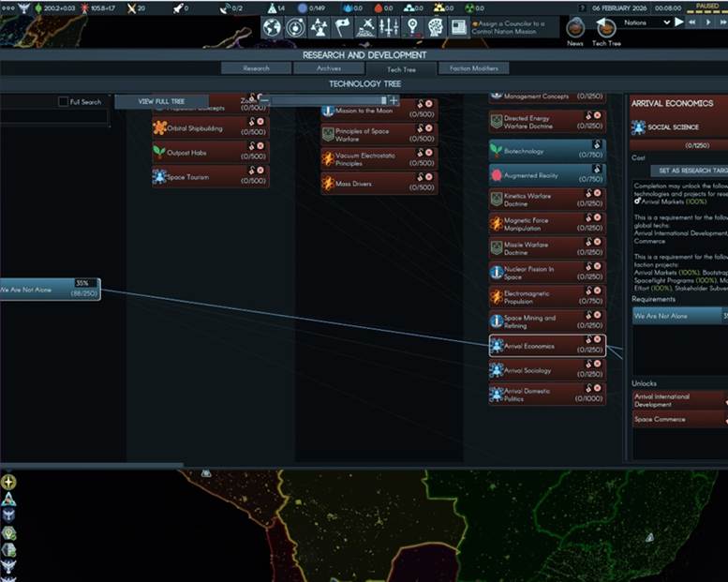Screen dimensions: 728x582
Task: Switch to the Archives tab
Action: [328, 68]
